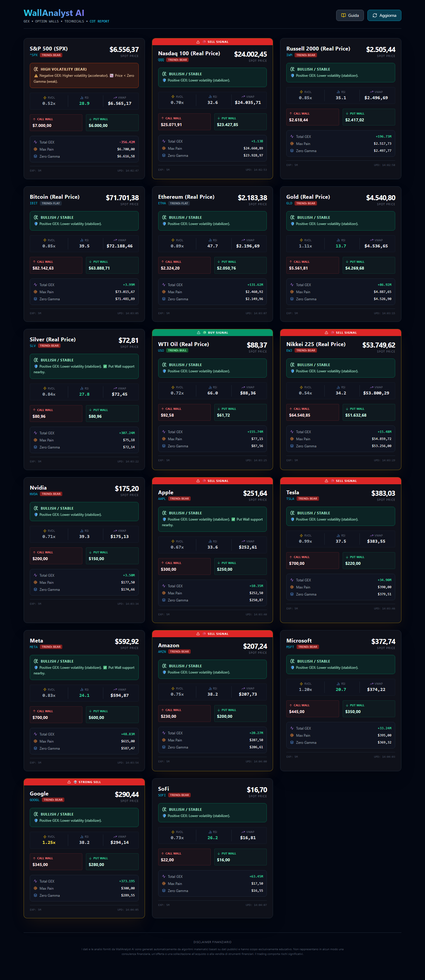Click the Put Wall $16,00 box in the SoFi card
The image size is (425, 980).
click(240, 857)
